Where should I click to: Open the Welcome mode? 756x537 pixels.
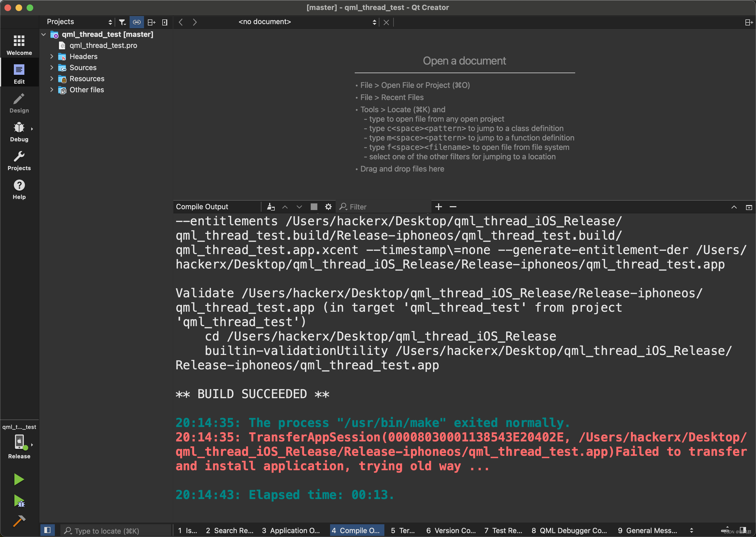point(19,45)
